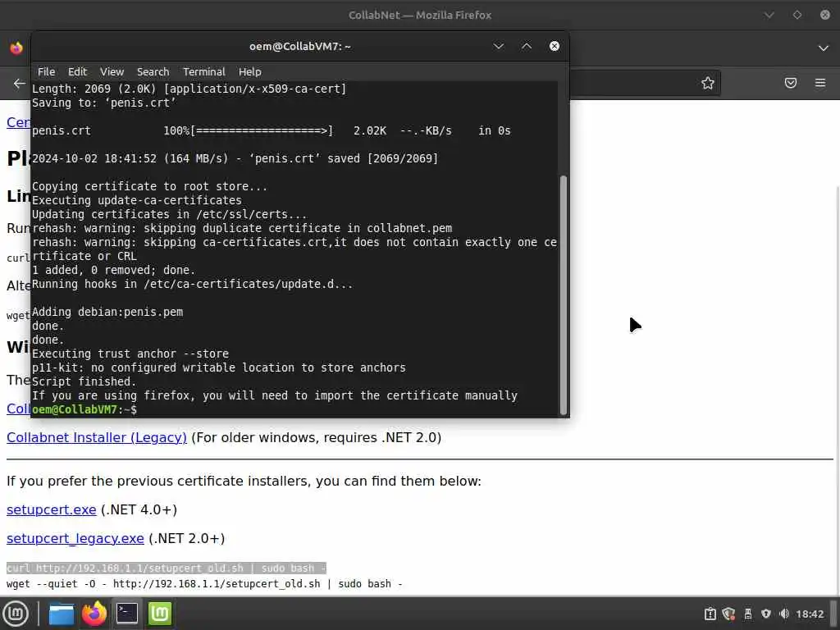
Task: Click the wget --quiet setupcert_old.sh command
Action: tap(204, 584)
